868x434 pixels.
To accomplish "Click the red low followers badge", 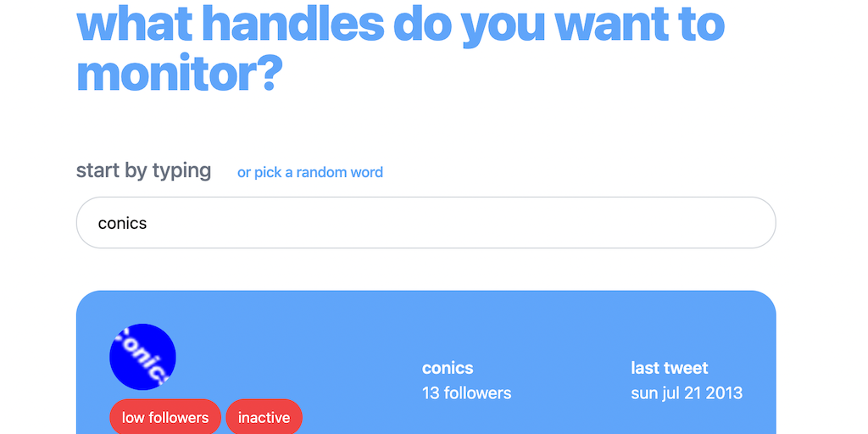I will pyautogui.click(x=165, y=417).
